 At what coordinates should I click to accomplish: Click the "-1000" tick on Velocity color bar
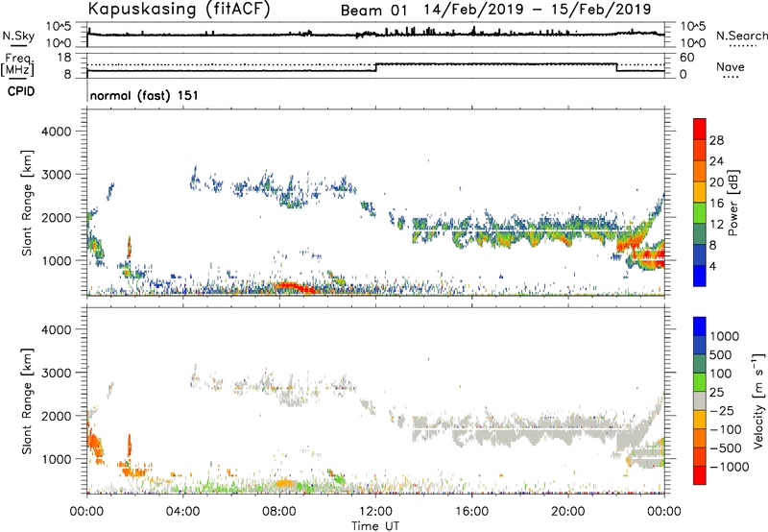click(729, 467)
